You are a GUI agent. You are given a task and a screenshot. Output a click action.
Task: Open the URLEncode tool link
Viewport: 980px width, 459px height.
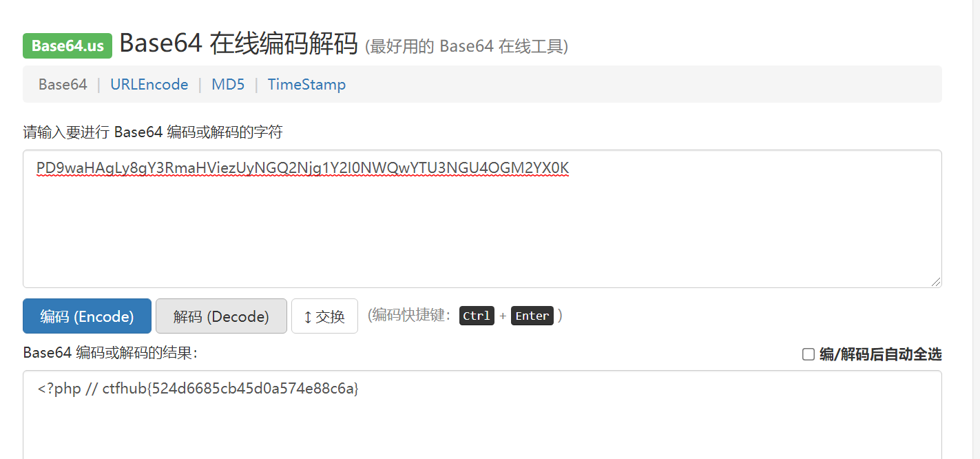(149, 84)
